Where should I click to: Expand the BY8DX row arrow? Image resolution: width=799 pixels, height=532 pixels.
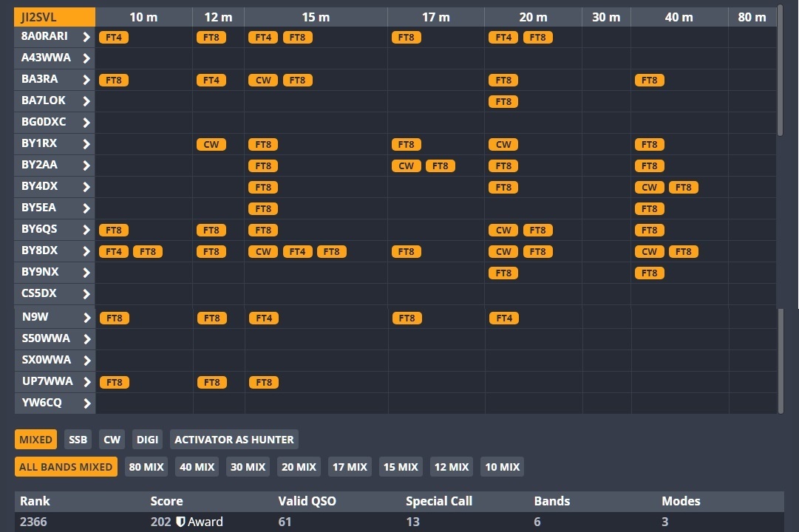[86, 251]
